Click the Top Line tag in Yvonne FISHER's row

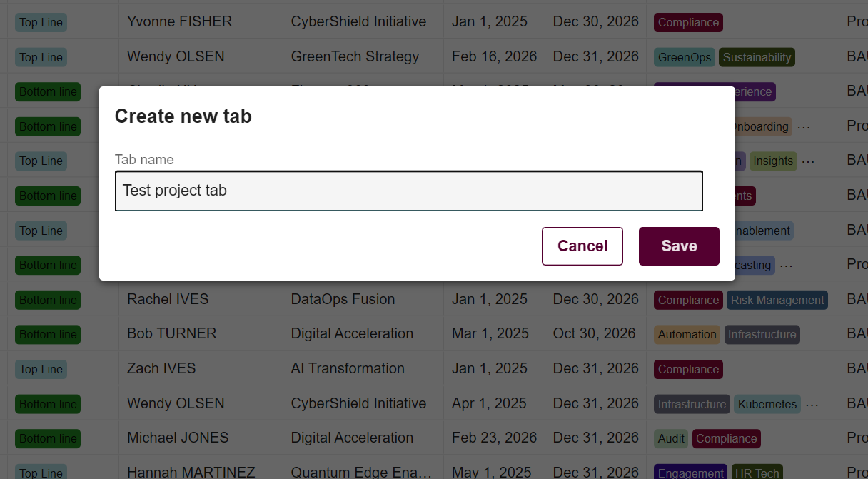[x=41, y=23]
